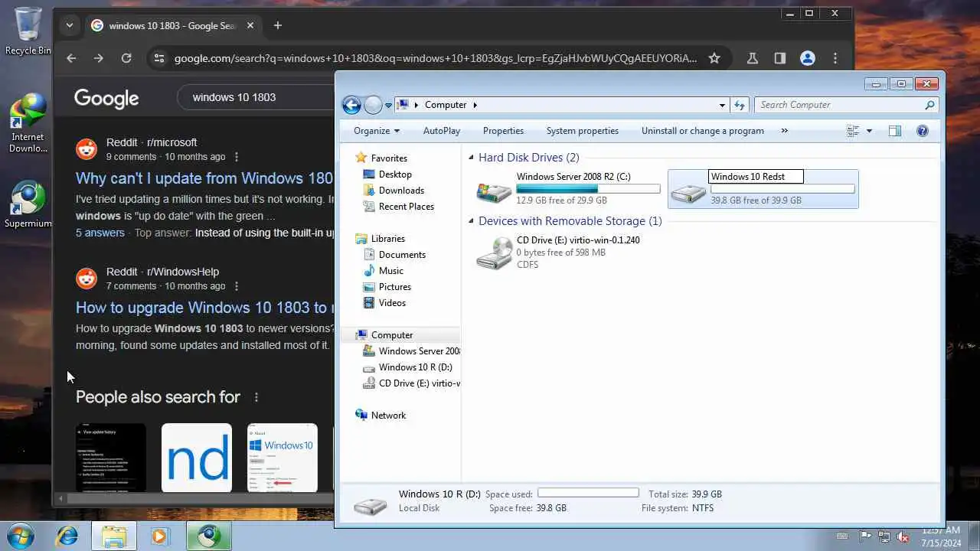Click Chrome back arrow
Screen dimensions: 980x551
pyautogui.click(x=71, y=58)
